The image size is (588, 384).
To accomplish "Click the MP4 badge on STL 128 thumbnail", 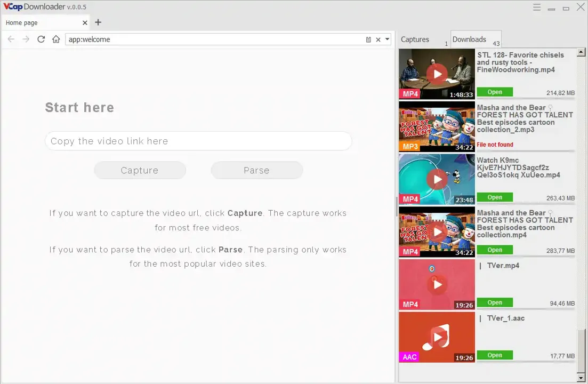I will point(410,94).
